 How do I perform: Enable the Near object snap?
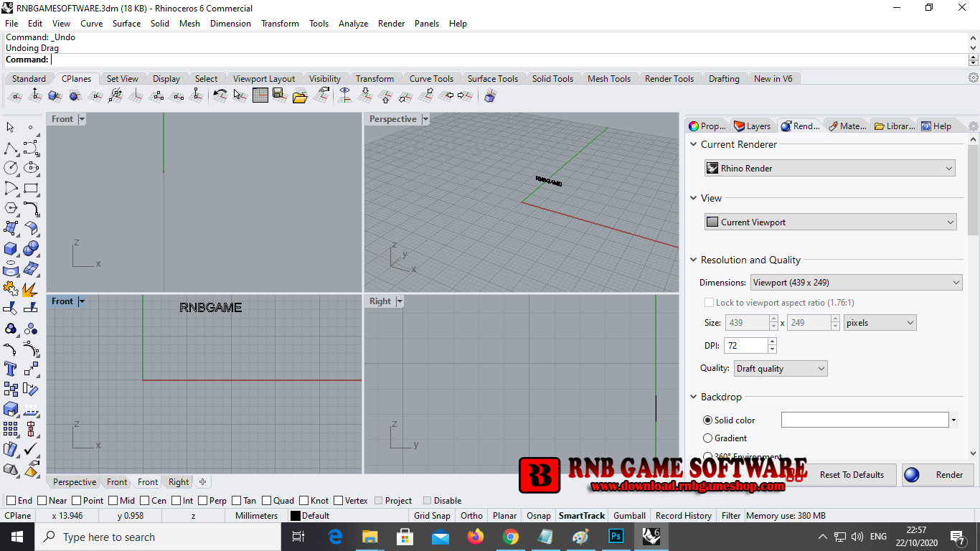(x=42, y=501)
